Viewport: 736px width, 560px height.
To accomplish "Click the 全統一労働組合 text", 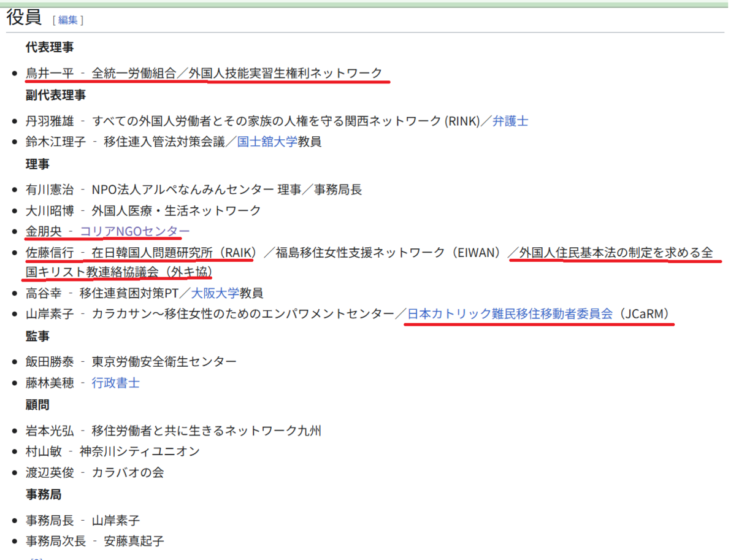I will tap(134, 73).
